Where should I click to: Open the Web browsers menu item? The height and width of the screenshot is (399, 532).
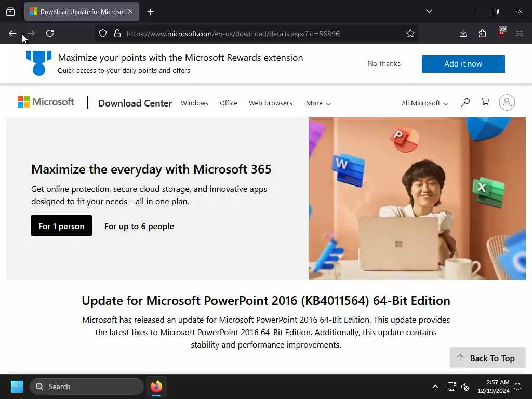click(x=270, y=103)
